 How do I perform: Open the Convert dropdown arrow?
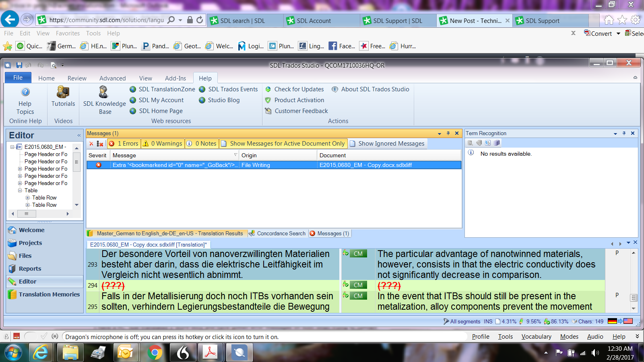(x=618, y=33)
